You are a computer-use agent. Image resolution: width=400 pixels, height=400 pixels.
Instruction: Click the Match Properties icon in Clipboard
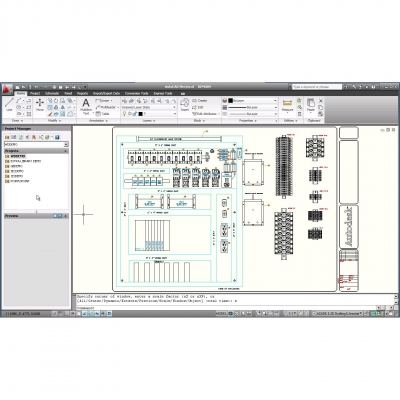pos(321,114)
